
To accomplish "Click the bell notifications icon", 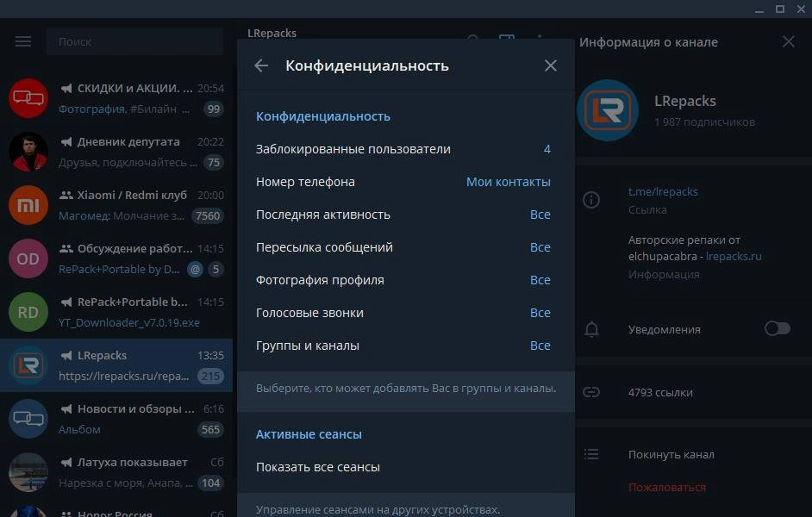I will pyautogui.click(x=591, y=329).
